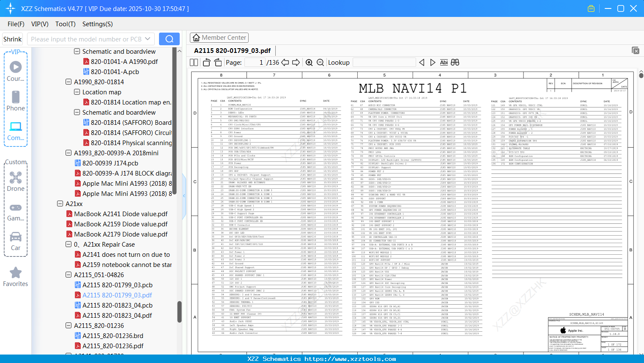This screenshot has width=644, height=363.
Task: Focus the model number search field
Action: (86, 39)
